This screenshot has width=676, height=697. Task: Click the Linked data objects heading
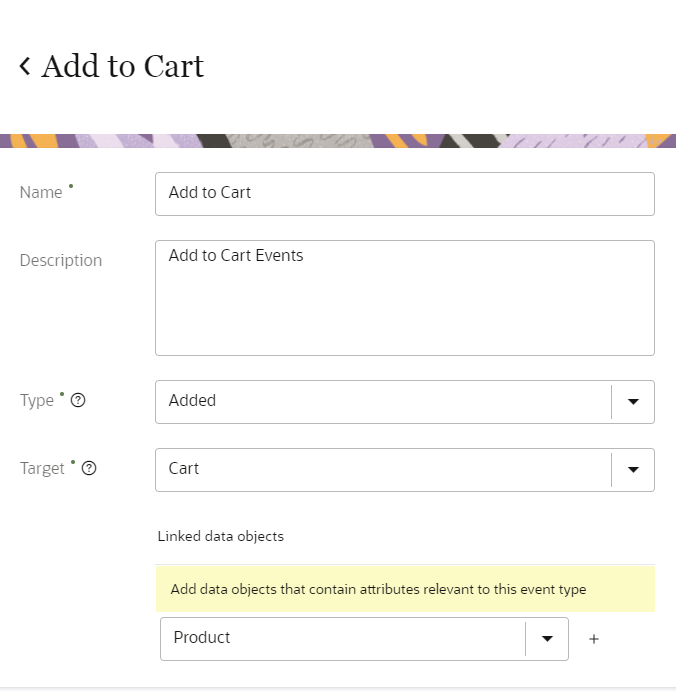(x=220, y=536)
